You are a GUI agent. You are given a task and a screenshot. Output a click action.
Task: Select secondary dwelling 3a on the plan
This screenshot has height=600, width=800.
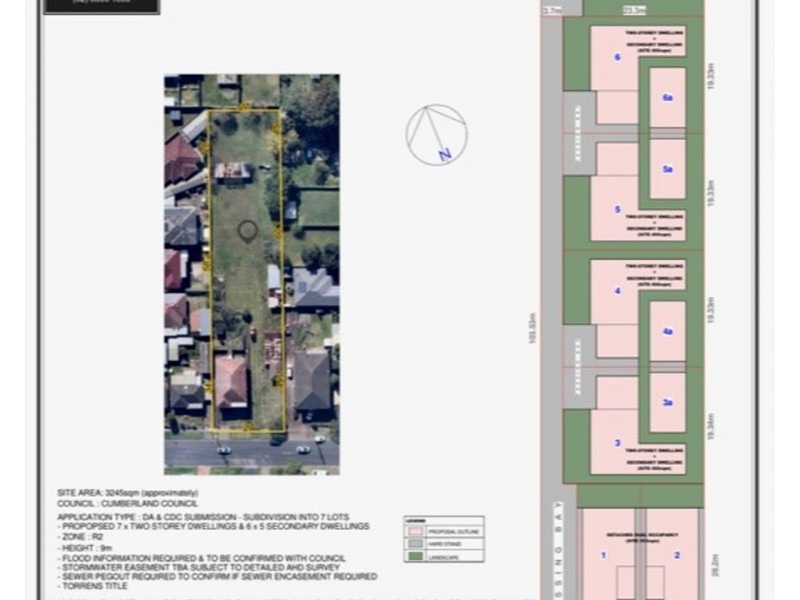pyautogui.click(x=667, y=402)
